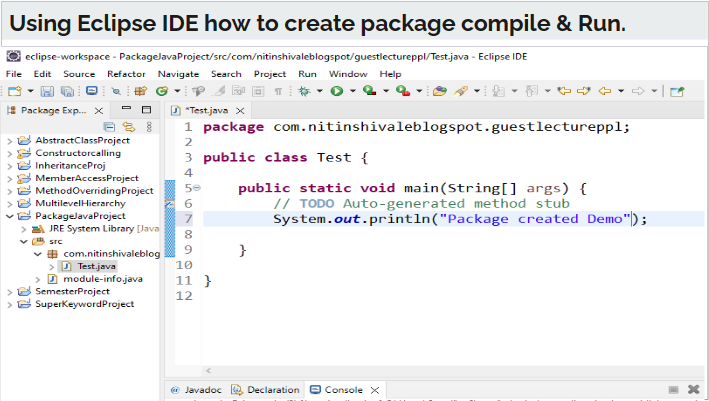This screenshot has height=401, width=709.
Task: Expand the JRE System Library node
Action: [24, 229]
